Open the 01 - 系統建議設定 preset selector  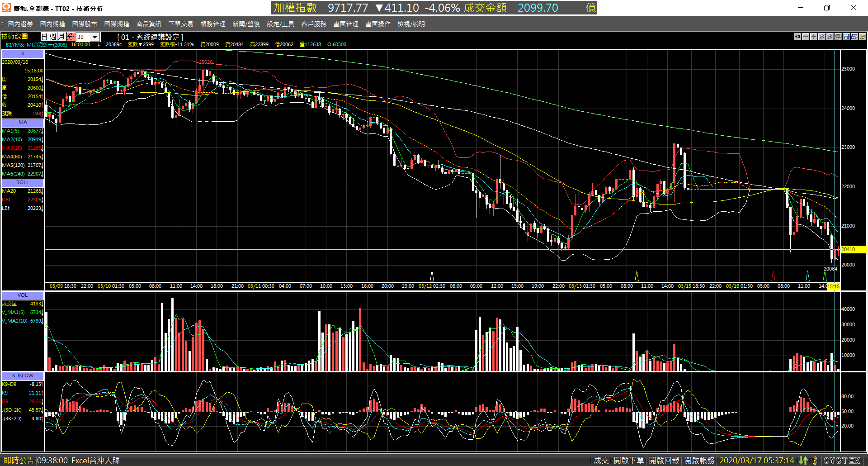pos(151,37)
